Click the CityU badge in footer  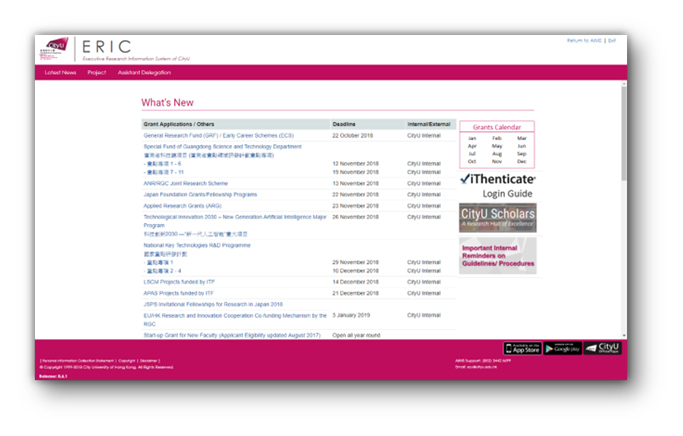(603, 348)
